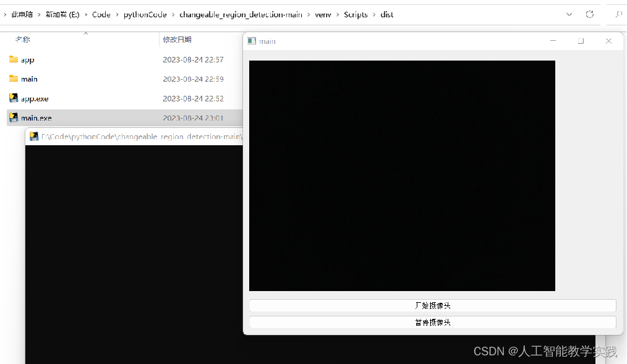Click the Python icon in the main window titlebar

[251, 41]
